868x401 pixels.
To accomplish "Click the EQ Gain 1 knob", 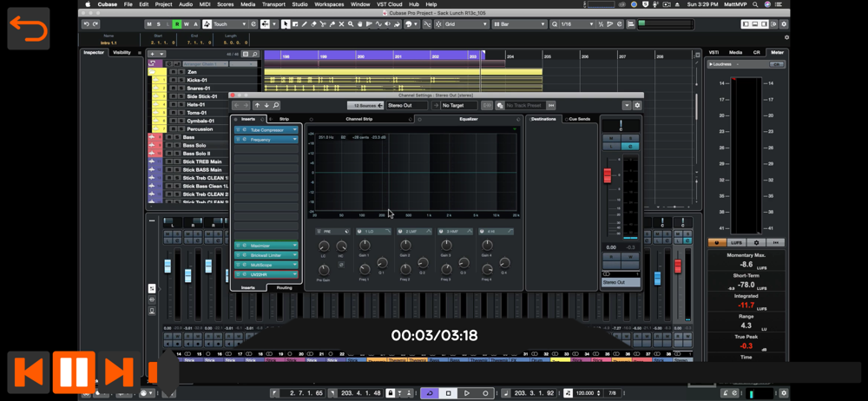I will tap(365, 246).
